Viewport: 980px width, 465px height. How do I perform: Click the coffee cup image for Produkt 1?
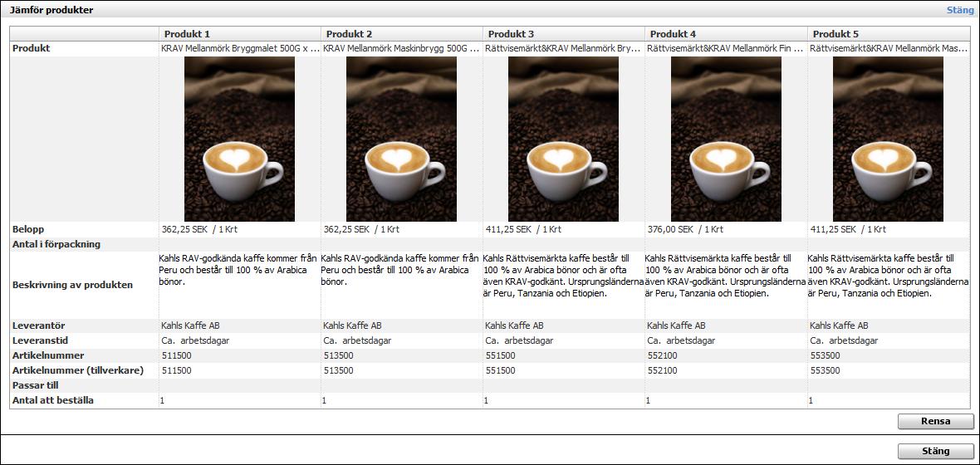click(239, 139)
